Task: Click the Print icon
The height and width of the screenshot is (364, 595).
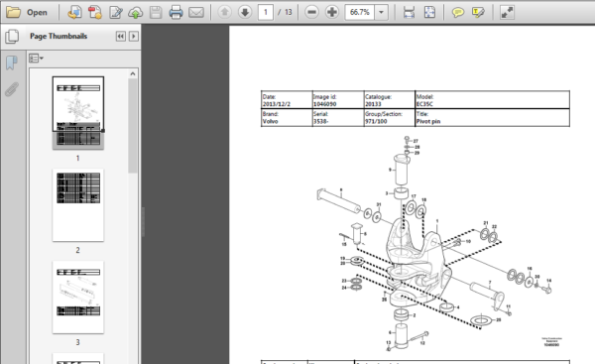Action: coord(176,12)
